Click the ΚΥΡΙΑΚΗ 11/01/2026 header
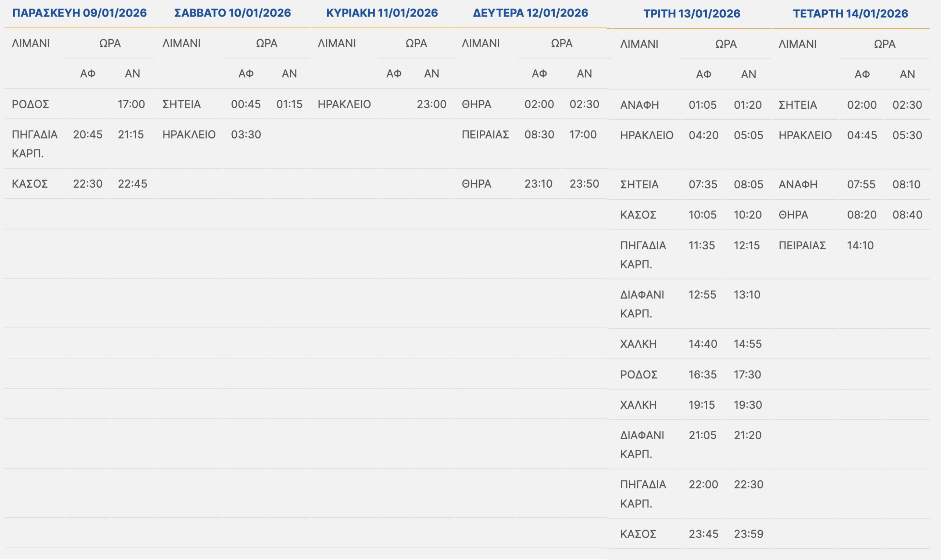Screen dimensions: 941x560 [x=382, y=13]
